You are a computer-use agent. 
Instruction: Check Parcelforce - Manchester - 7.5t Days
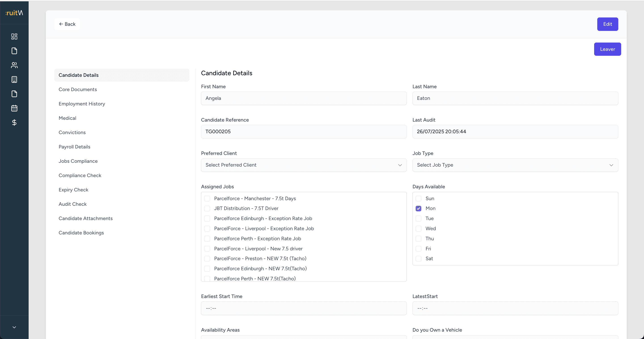point(207,199)
